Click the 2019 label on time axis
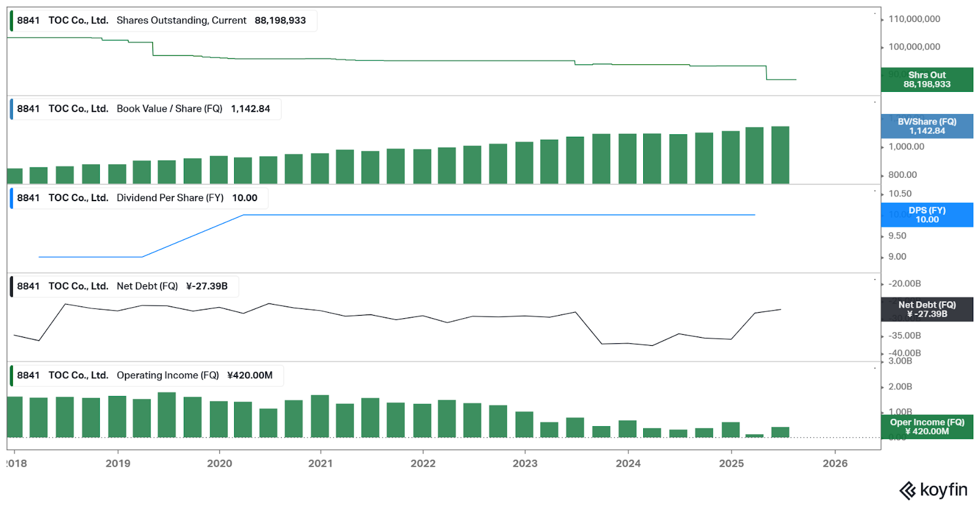This screenshot has width=980, height=507. [118, 463]
